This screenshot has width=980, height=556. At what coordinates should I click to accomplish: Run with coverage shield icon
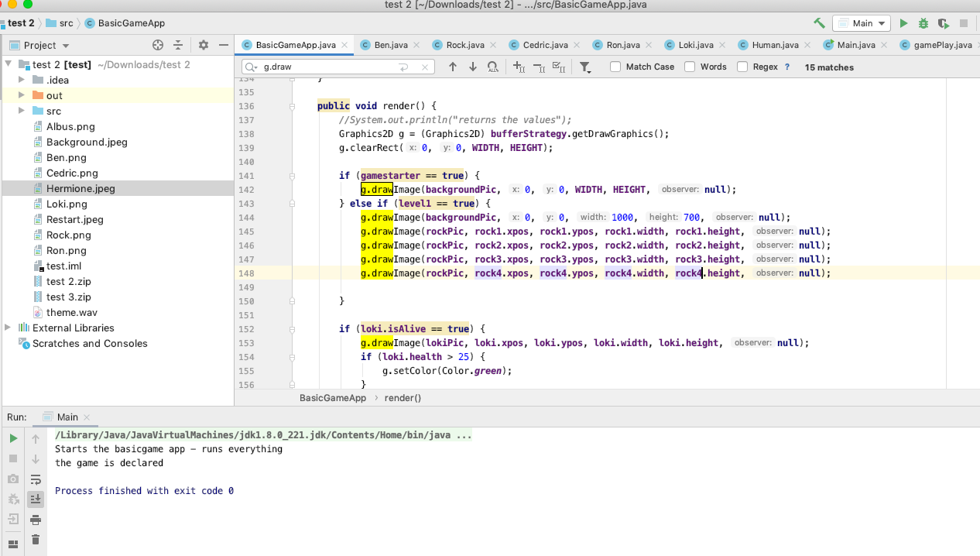coord(943,24)
